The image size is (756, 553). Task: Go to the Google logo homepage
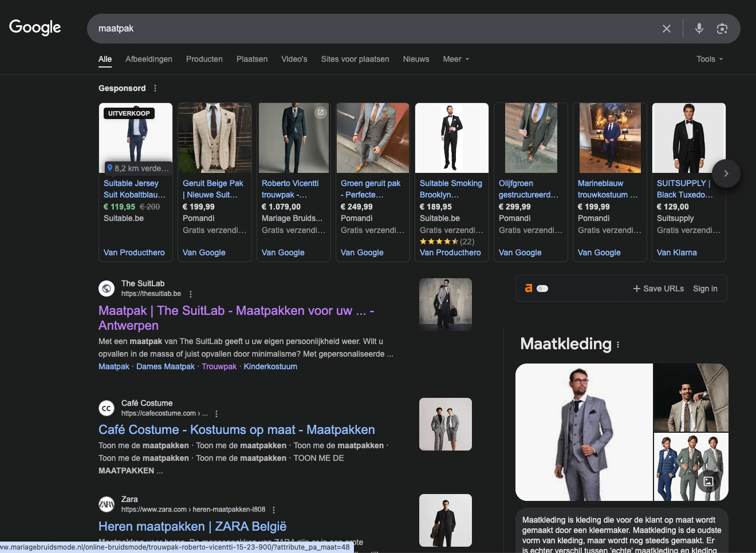[x=35, y=27]
